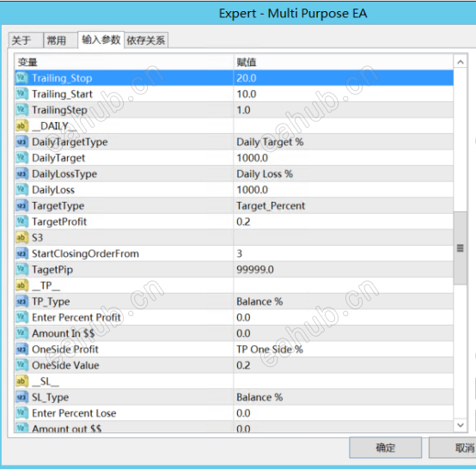476x470 pixels.
Task: Click the string icon beside S3
Action: (21, 237)
